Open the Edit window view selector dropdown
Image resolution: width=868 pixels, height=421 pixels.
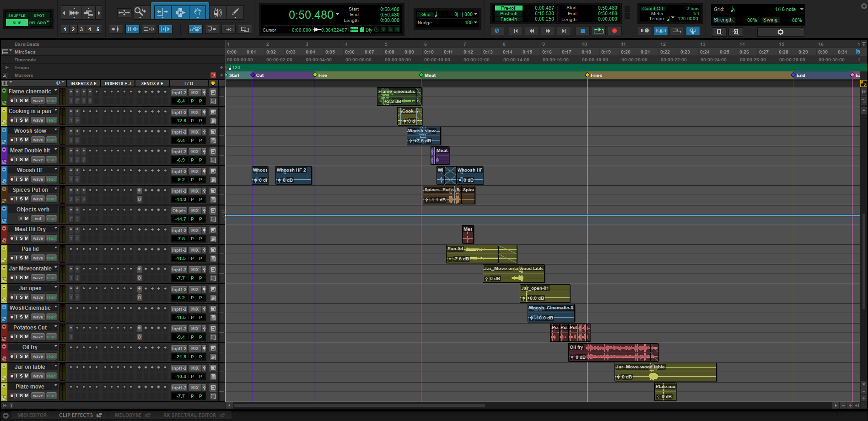pyautogui.click(x=6, y=83)
